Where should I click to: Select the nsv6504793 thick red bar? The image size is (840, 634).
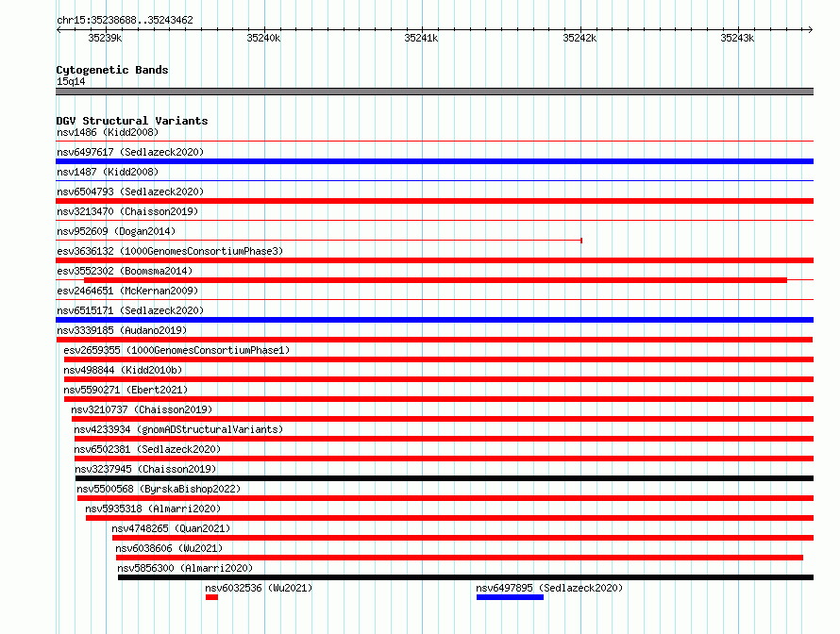[434, 201]
